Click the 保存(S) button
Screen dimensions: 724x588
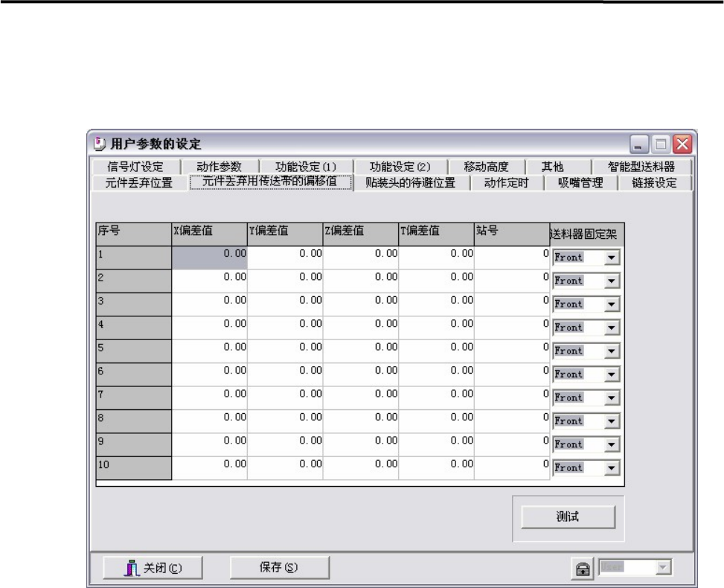[x=279, y=568]
